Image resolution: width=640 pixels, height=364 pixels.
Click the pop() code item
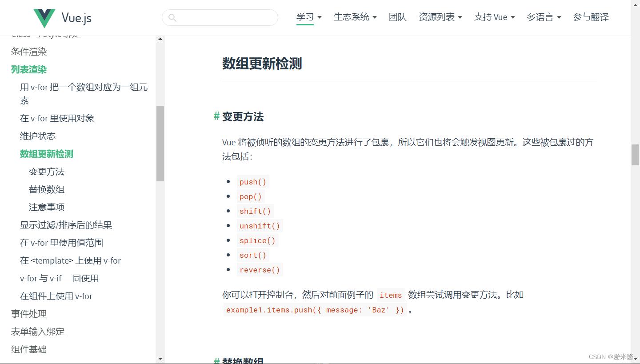tap(251, 196)
